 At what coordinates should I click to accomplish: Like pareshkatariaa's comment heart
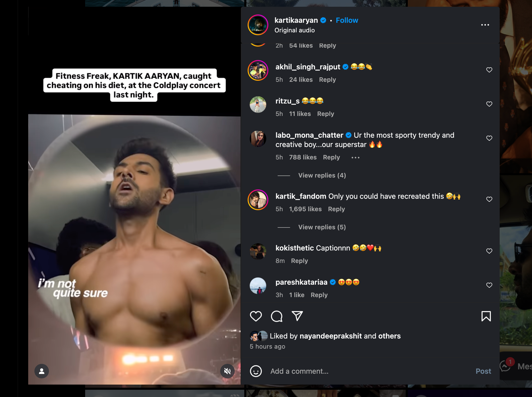point(489,285)
